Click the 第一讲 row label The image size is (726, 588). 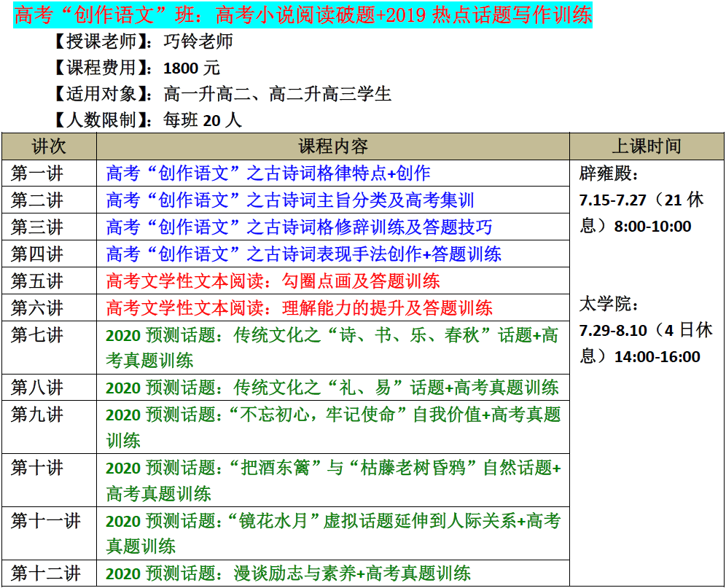pos(37,173)
